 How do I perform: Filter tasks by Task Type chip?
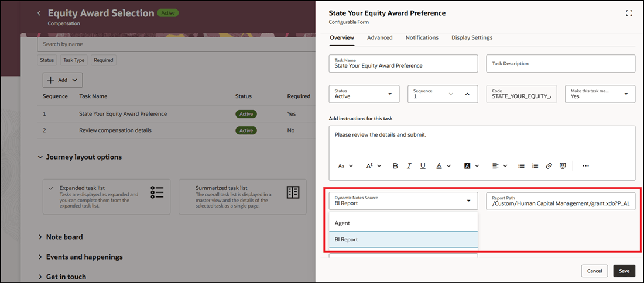pyautogui.click(x=74, y=60)
